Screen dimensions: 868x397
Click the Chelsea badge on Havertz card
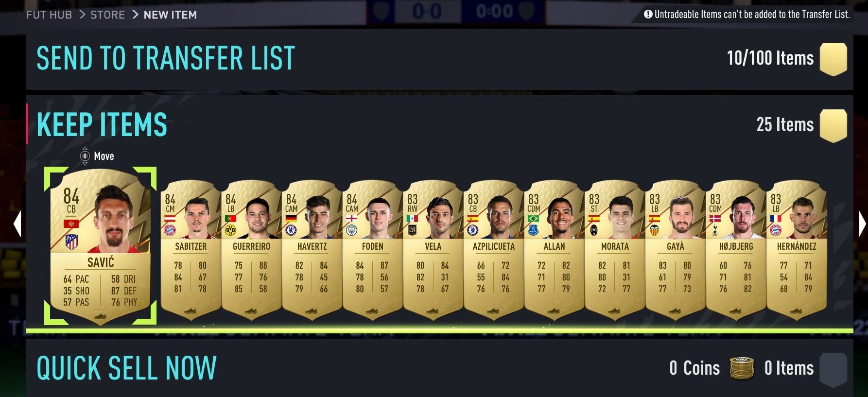pyautogui.click(x=291, y=230)
